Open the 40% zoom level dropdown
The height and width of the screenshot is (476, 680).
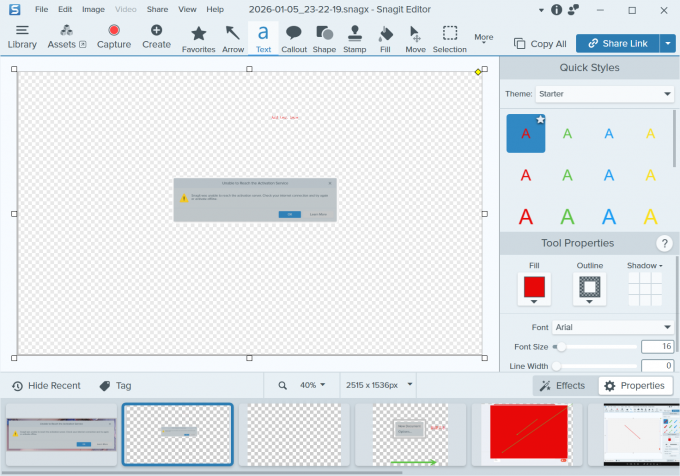(312, 385)
